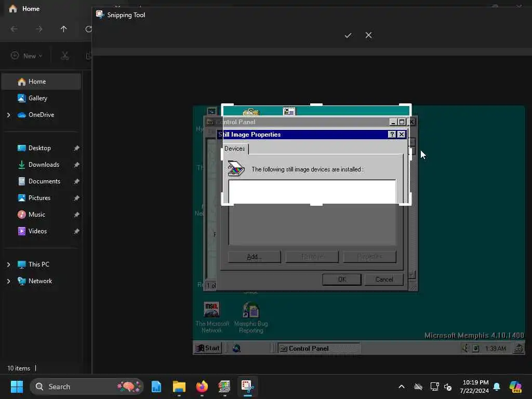This screenshot has width=532, height=399.
Task: Unpin Desktop using its pin icon
Action: tap(77, 148)
